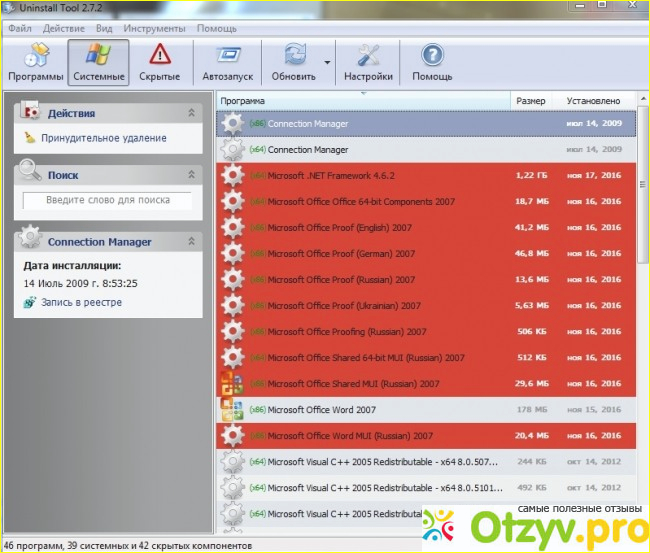Click the broom icon for forced removal

pos(29,138)
